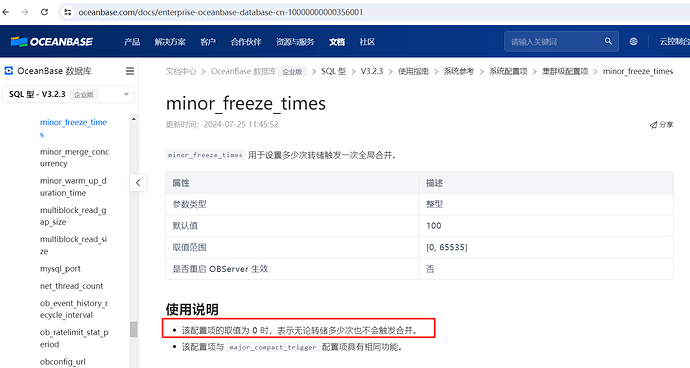Open 文档中心 breadcrumb link
Image resolution: width=690 pixels, height=368 pixels.
pyautogui.click(x=180, y=71)
